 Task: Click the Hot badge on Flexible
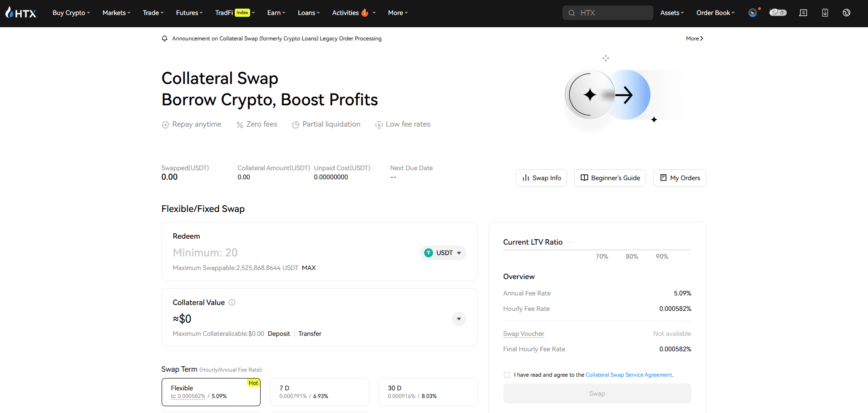(253, 383)
